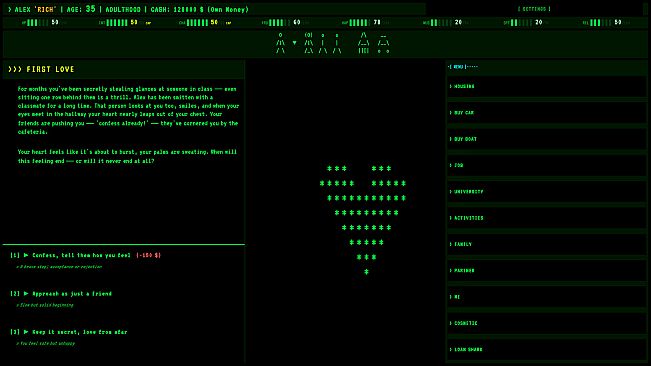651x366 pixels.
Task: Click the age value 35 in the header
Action: pos(91,9)
